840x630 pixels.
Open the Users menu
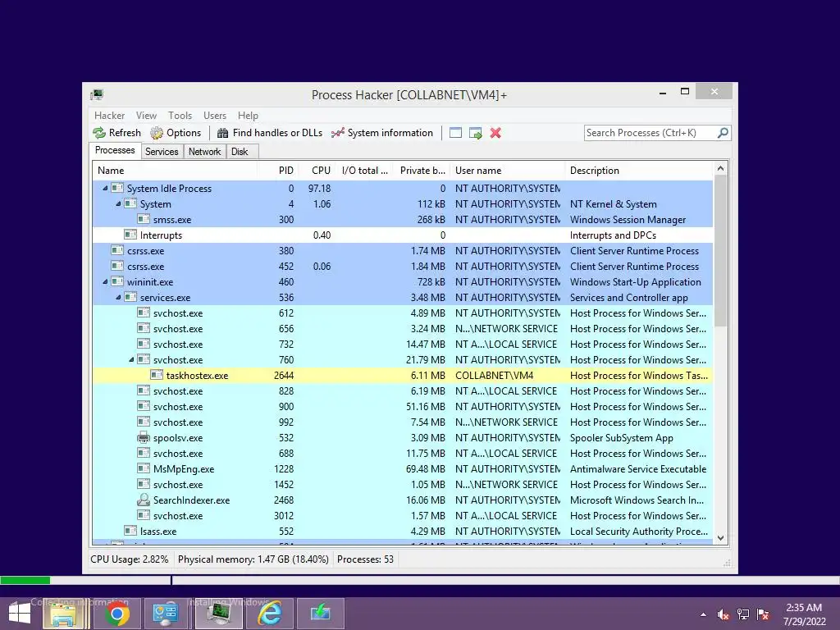tap(215, 115)
